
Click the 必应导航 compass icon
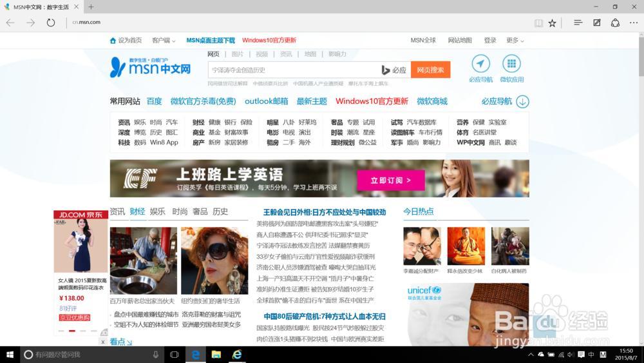click(480, 64)
